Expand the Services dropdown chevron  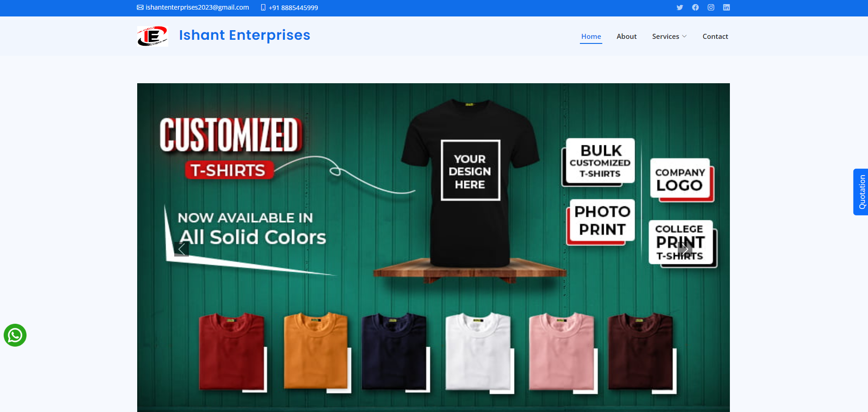pos(684,37)
